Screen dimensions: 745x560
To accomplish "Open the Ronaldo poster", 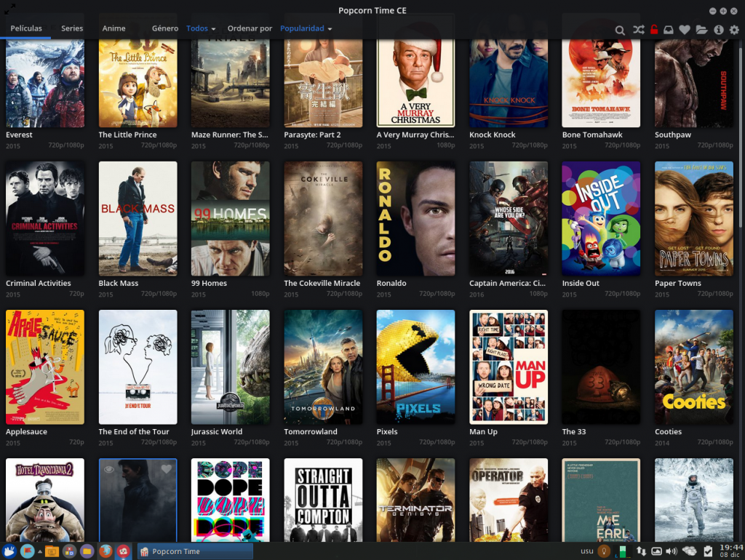I will tap(415, 218).
